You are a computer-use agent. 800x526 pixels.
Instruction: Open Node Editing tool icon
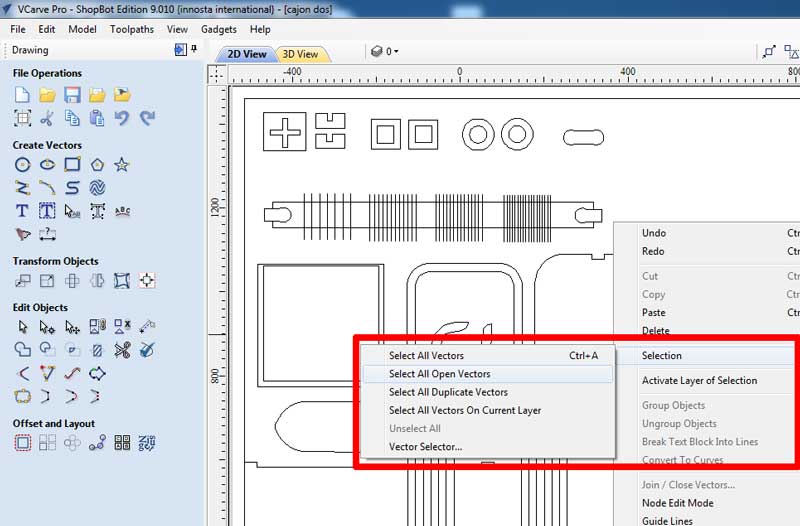click(x=47, y=327)
